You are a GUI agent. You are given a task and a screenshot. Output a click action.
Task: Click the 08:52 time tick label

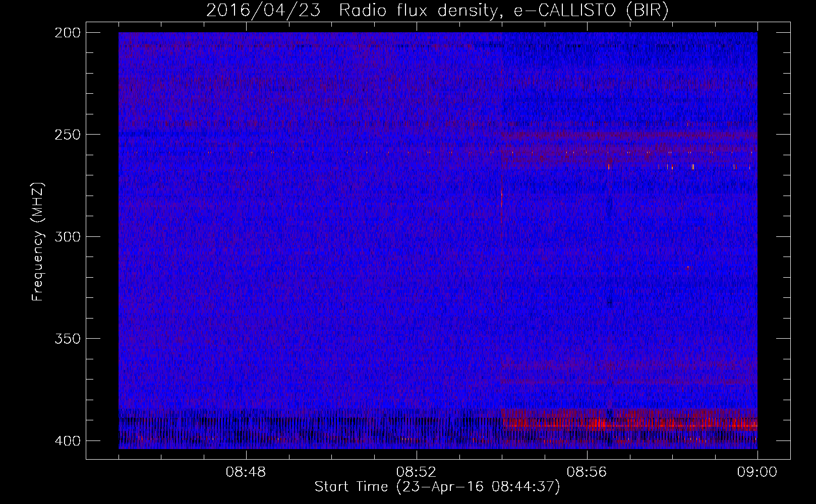pyautogui.click(x=417, y=472)
